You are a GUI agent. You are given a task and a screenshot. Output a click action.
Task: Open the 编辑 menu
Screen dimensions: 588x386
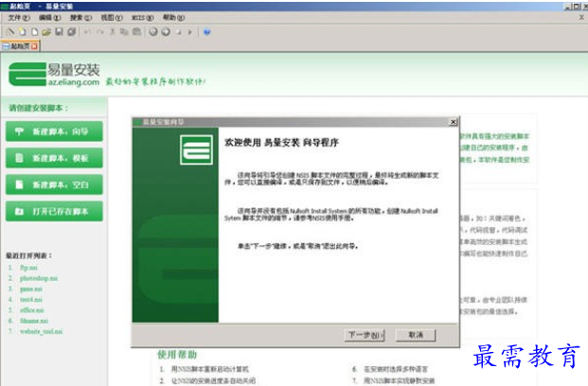49,18
